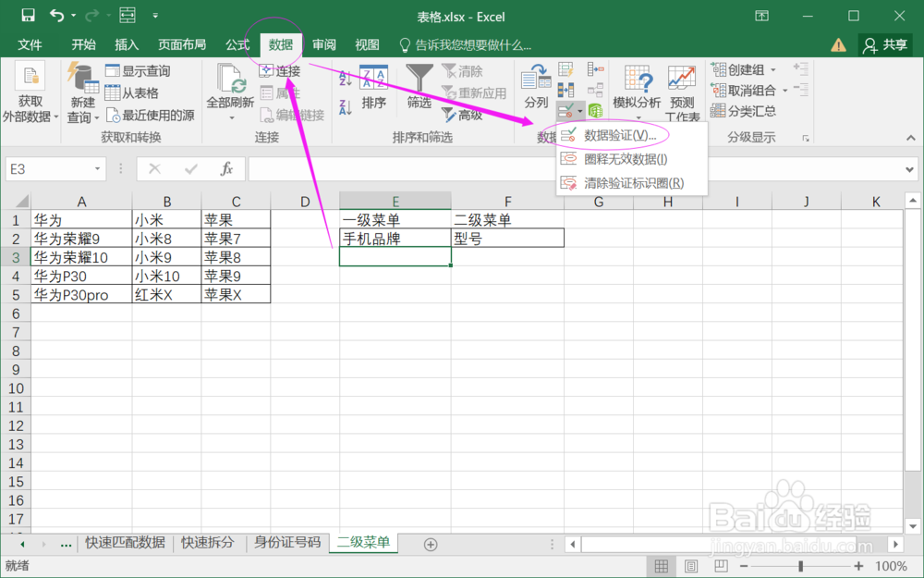Switch to 快速匹配数据 sheet tab
The image size is (924, 578).
coord(125,543)
